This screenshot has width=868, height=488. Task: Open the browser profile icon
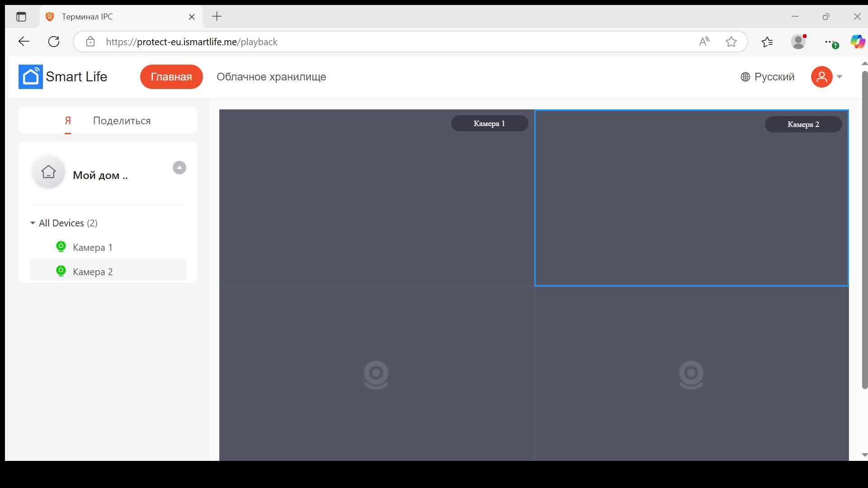click(799, 42)
